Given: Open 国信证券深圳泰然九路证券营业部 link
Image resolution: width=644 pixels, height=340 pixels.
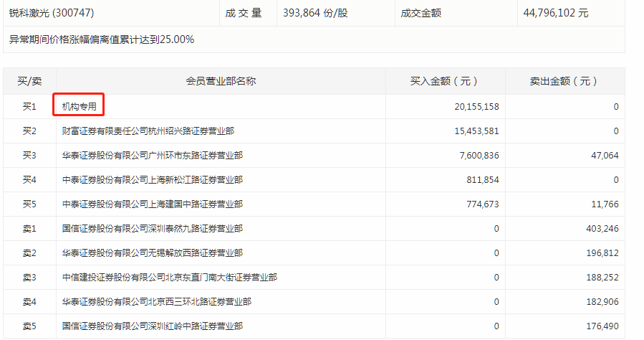Looking at the screenshot, I should (152, 229).
